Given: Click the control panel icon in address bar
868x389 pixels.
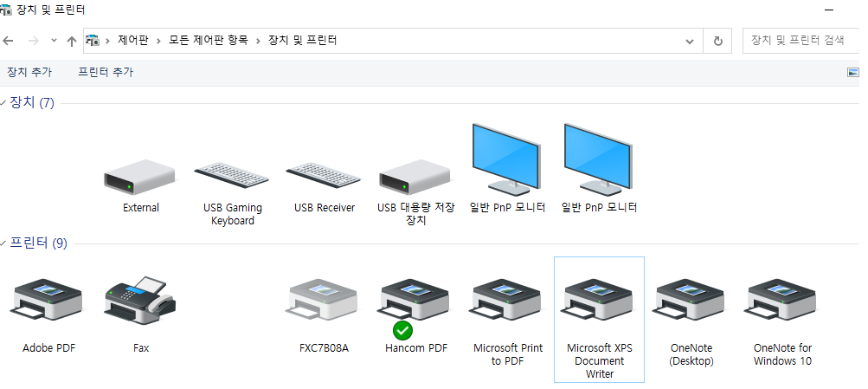Looking at the screenshot, I should (x=93, y=40).
